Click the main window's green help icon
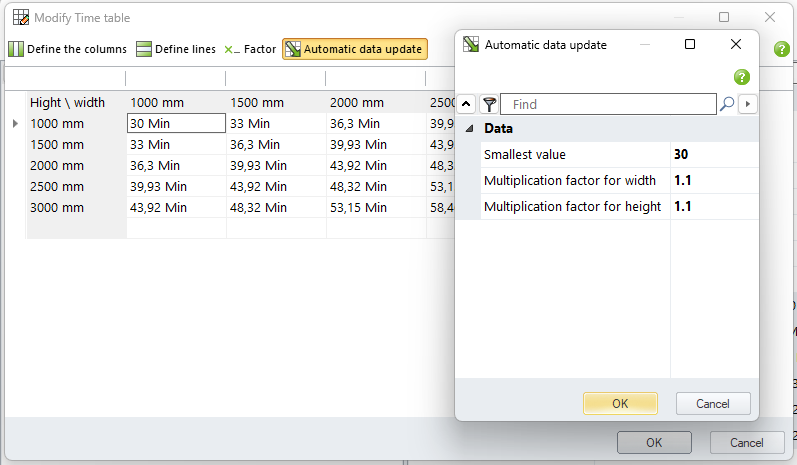The width and height of the screenshot is (797, 465). [781, 49]
